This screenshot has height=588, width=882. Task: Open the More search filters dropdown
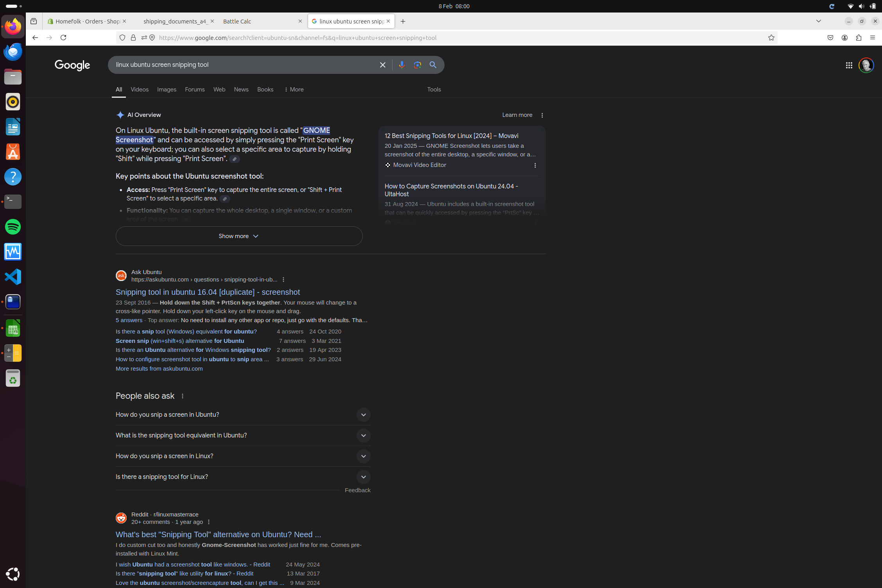(294, 90)
